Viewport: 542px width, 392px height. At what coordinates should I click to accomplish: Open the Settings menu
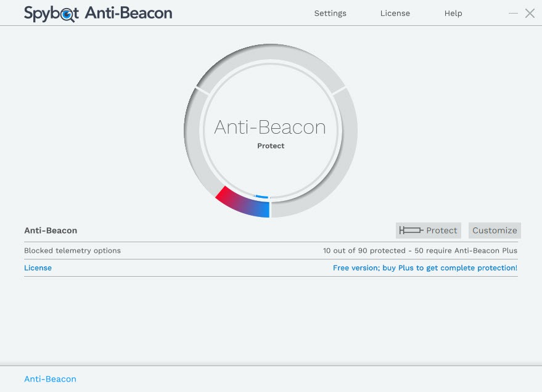click(x=330, y=13)
